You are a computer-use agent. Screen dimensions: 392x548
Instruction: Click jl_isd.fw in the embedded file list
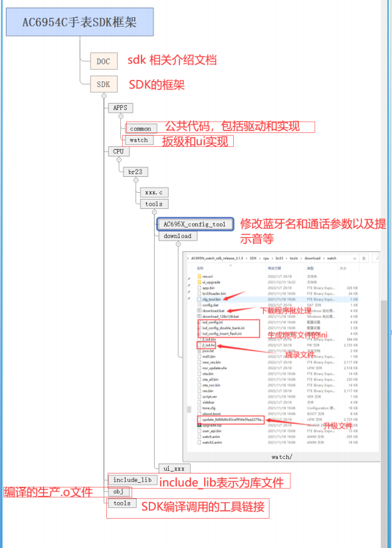209,345
